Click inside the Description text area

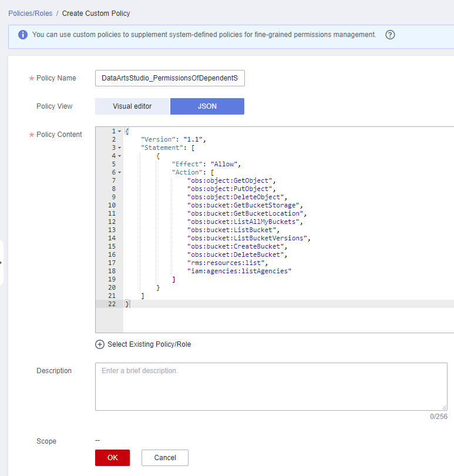click(x=271, y=387)
